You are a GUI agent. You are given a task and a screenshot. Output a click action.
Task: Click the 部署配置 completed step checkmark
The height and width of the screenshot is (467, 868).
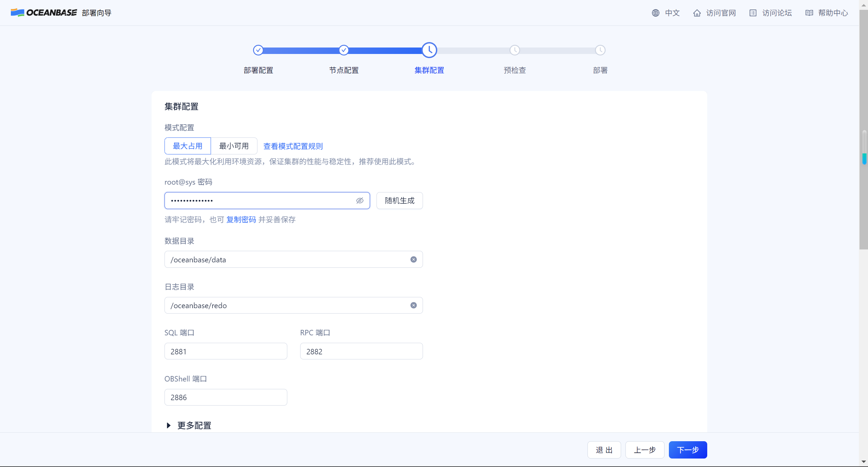click(258, 50)
